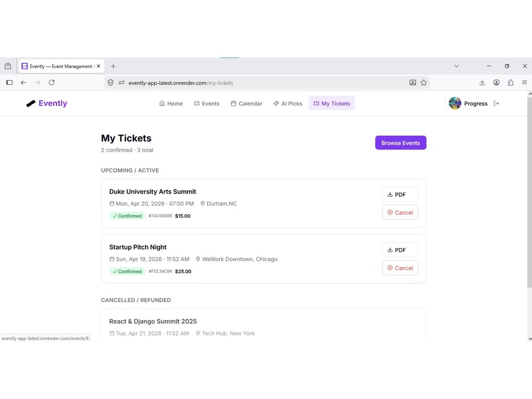Click ticket code #FEC3AC84
This screenshot has height=399, width=532.
point(160,271)
